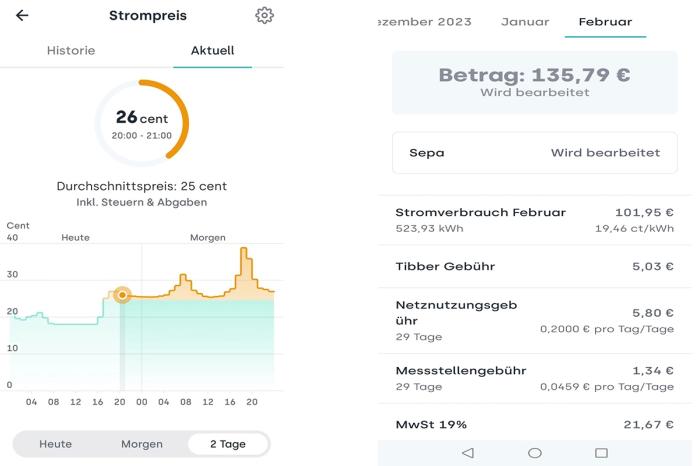Viewport: 700px width, 466px height.
Task: Switch to Historie tab
Action: (71, 50)
